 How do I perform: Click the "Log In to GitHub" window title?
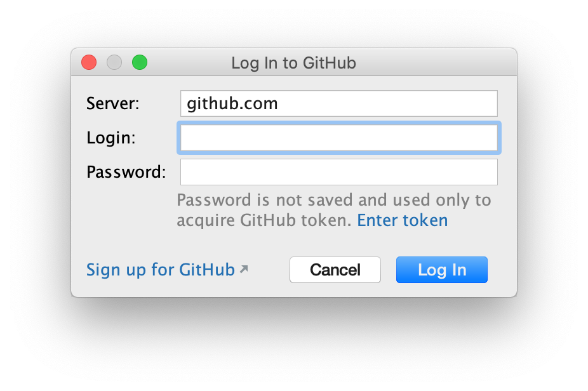293,63
